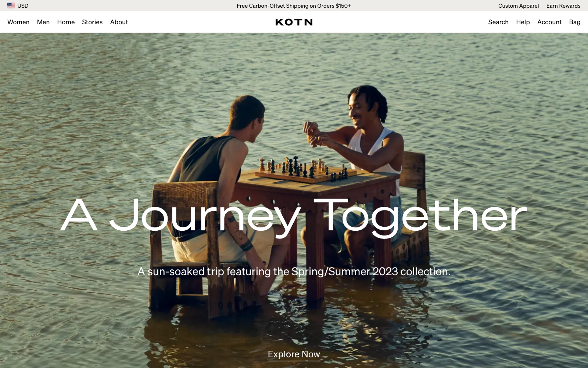
Task: Click the US flag icon
Action: tap(11, 6)
